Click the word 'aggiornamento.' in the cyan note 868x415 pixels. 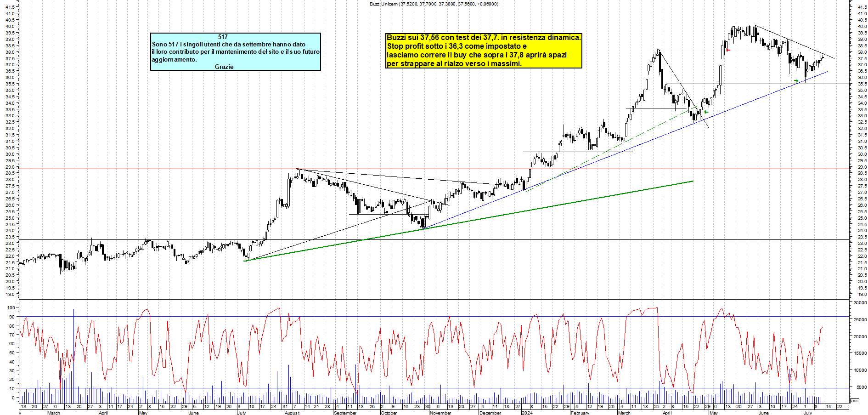pyautogui.click(x=174, y=59)
